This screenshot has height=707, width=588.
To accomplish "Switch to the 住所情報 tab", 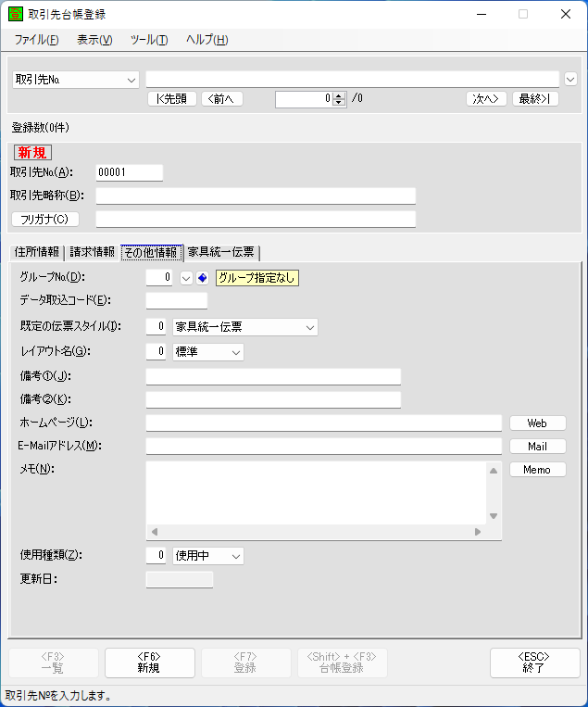I will pos(37,252).
